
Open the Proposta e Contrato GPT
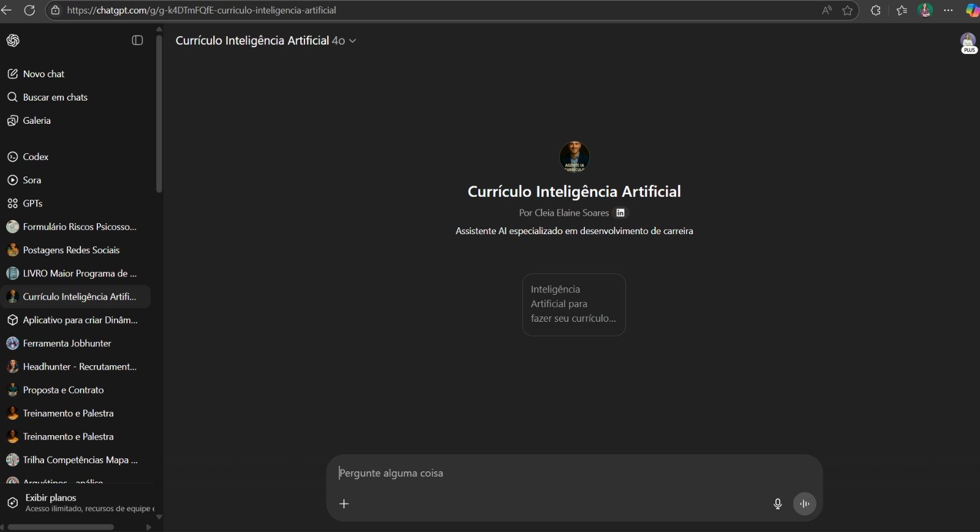click(75, 389)
